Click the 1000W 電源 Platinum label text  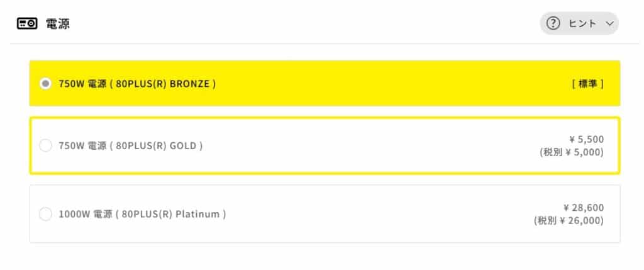click(142, 214)
